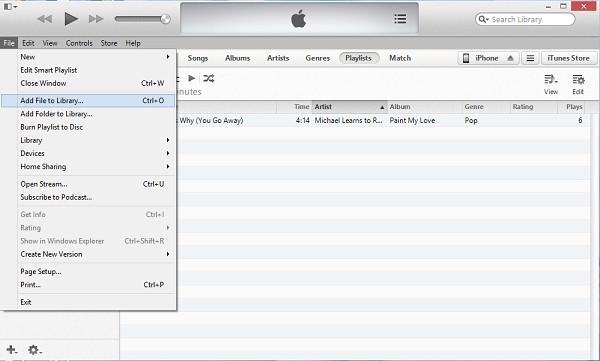This screenshot has width=600, height=361.
Task: Click the 4:14 time cell
Action: pyautogui.click(x=302, y=120)
